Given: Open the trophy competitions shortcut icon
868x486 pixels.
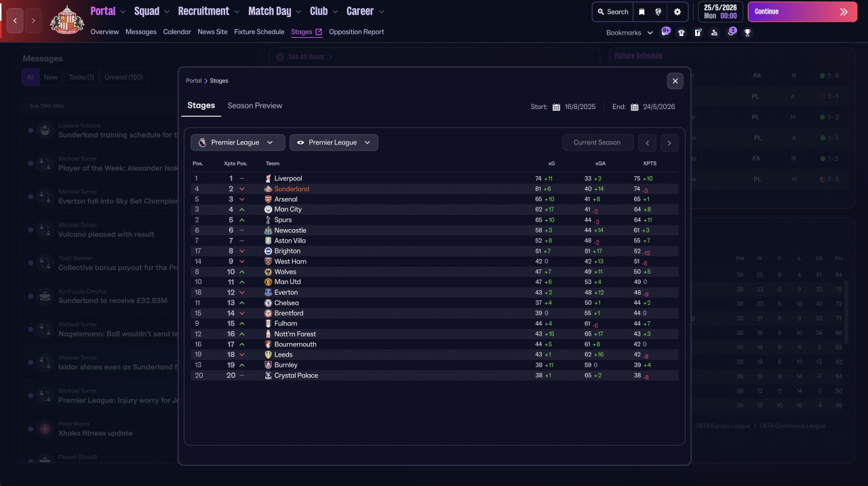Looking at the screenshot, I should [x=747, y=33].
